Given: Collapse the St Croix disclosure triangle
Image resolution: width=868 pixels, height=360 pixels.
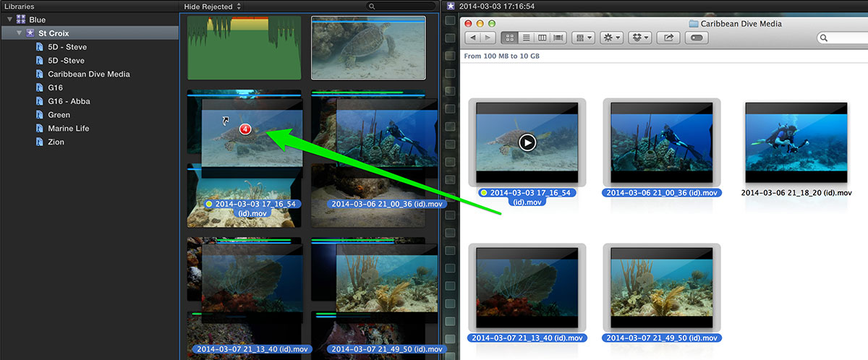Looking at the screenshot, I should (20, 33).
